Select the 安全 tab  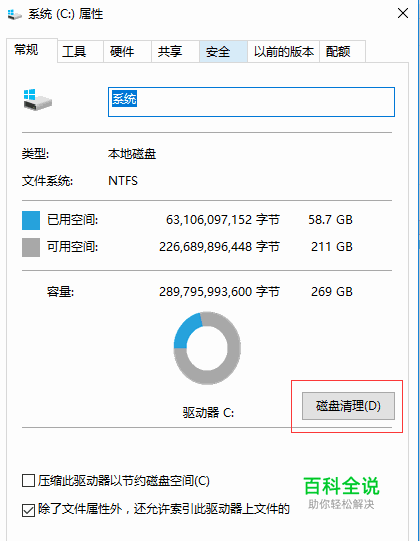[223, 52]
